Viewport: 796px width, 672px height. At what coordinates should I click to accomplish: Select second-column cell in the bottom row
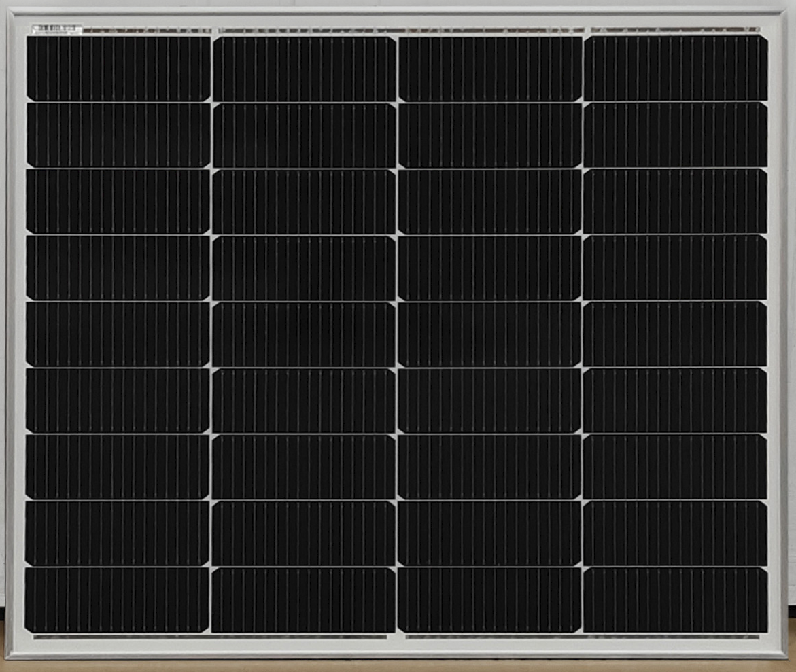[x=303, y=599]
